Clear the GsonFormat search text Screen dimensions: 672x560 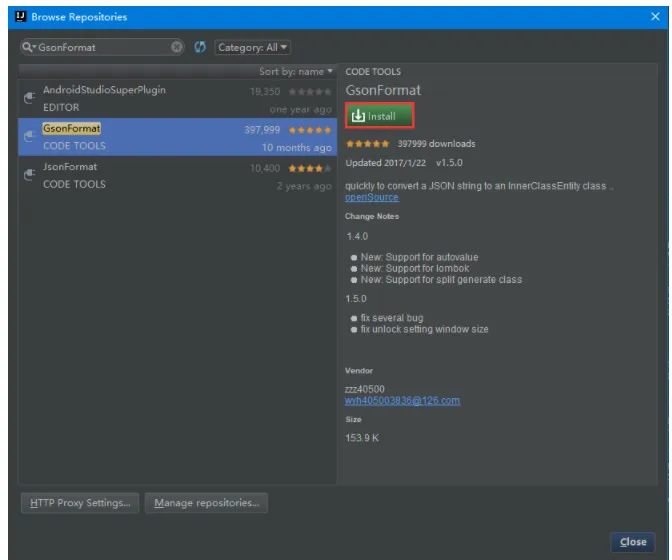(x=177, y=47)
